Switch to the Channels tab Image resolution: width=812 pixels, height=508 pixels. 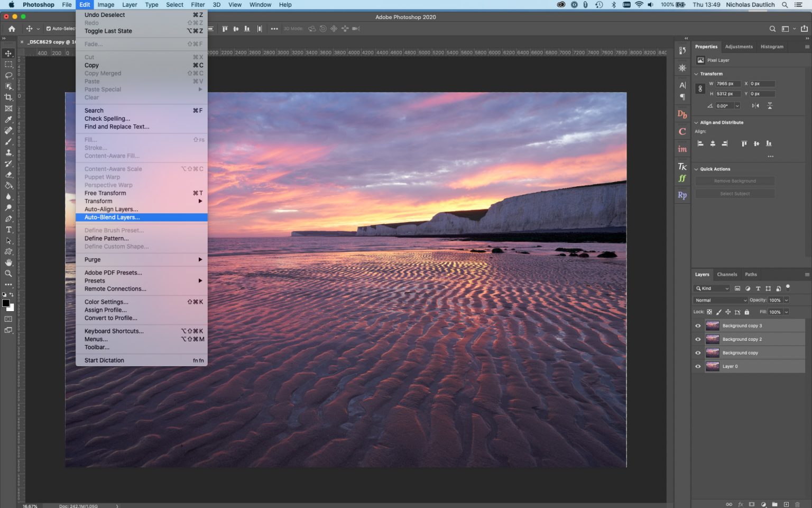tap(727, 274)
